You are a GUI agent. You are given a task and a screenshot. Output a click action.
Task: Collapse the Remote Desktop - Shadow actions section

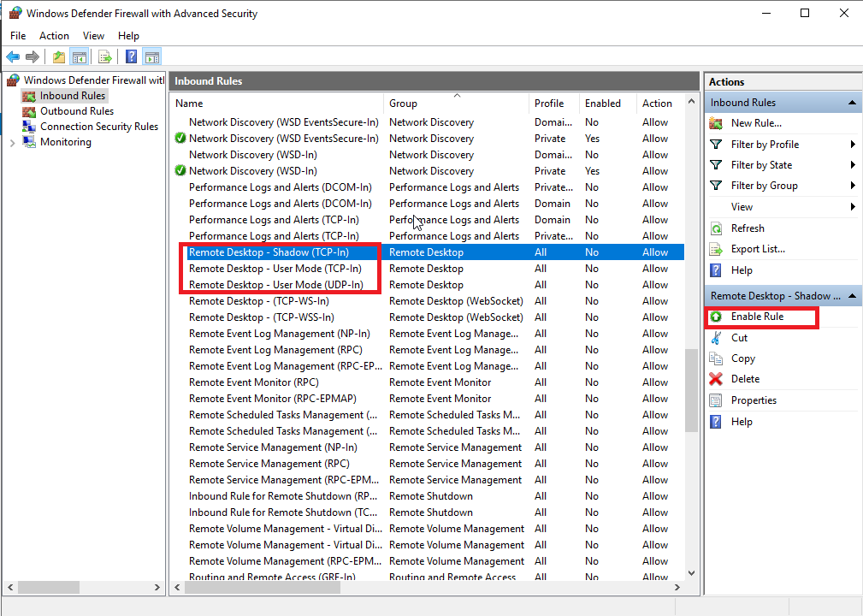852,296
